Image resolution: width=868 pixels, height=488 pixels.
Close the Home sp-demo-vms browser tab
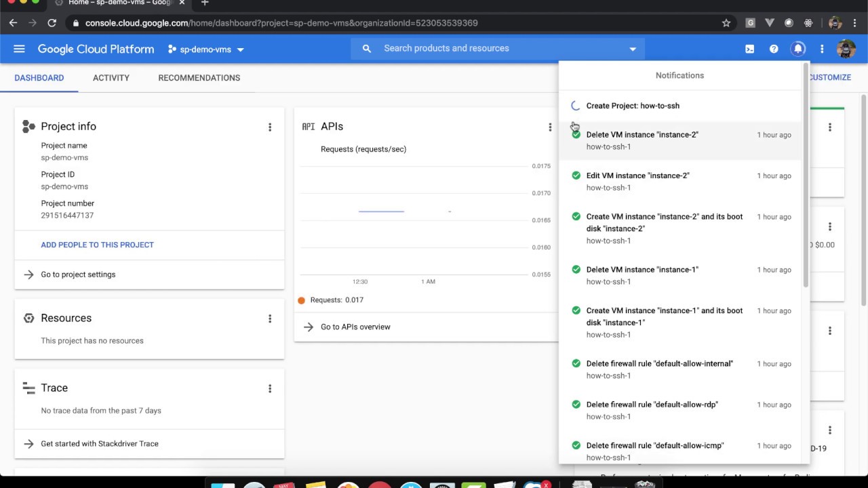point(182,3)
